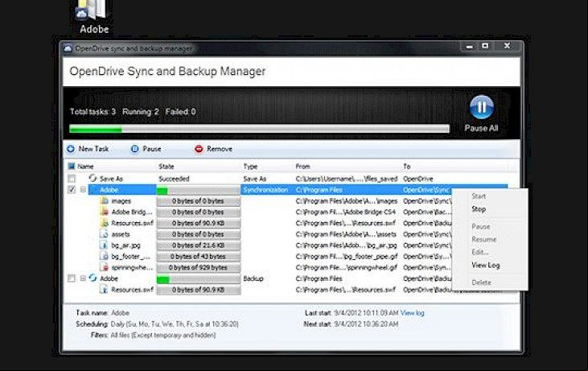Click the overall green progress bar
Image resolution: width=588 pixels, height=371 pixels.
click(259, 129)
